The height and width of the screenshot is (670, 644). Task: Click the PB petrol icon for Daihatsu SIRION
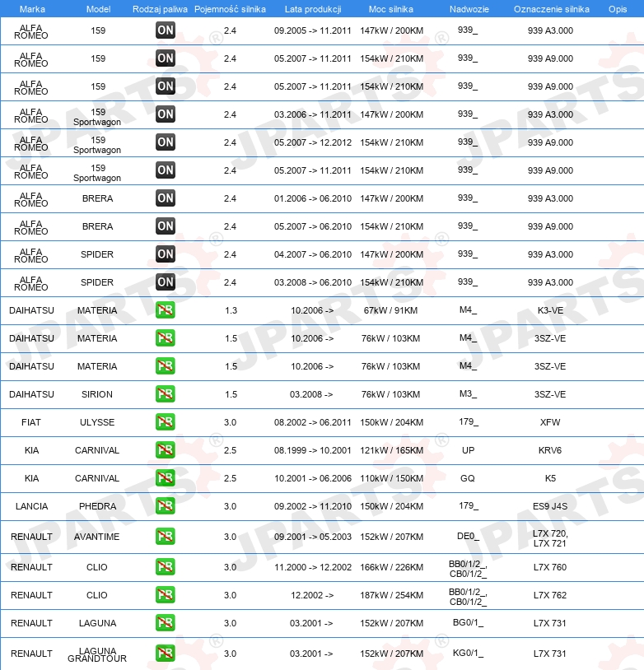click(x=166, y=394)
